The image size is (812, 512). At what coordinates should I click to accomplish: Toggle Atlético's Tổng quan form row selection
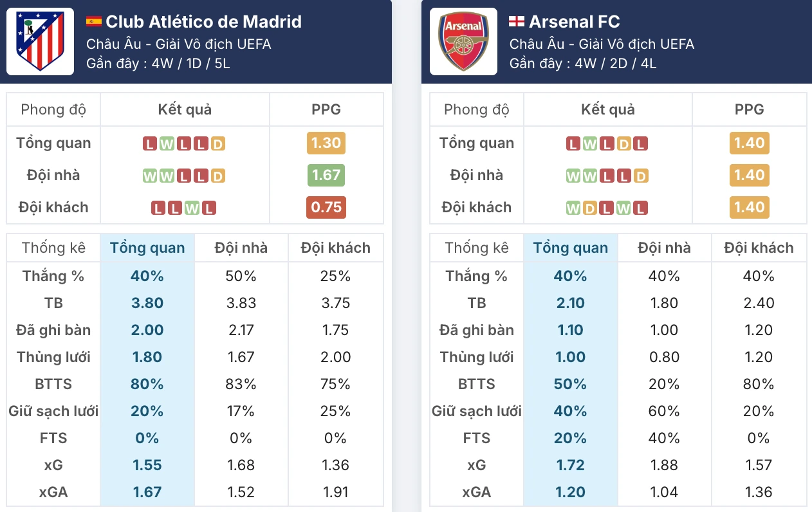click(53, 143)
